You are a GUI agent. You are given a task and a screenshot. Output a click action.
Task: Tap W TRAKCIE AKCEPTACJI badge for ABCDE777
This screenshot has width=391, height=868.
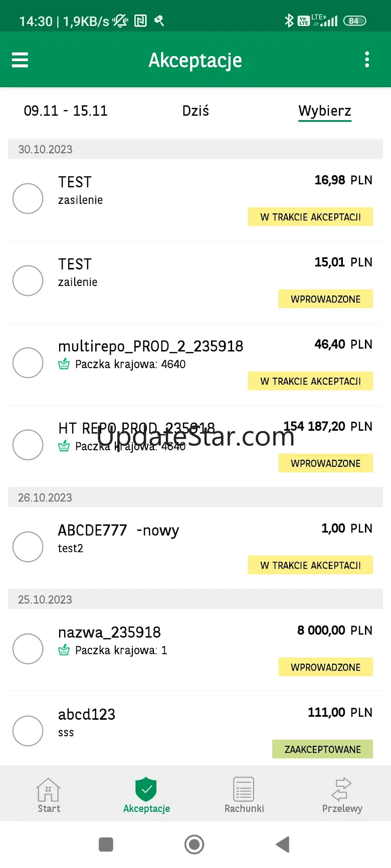pos(310,565)
